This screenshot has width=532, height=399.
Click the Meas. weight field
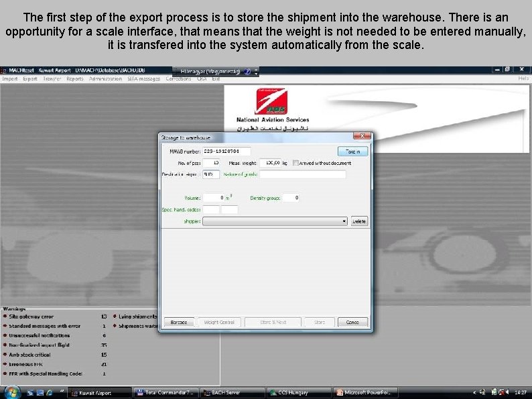click(x=271, y=163)
